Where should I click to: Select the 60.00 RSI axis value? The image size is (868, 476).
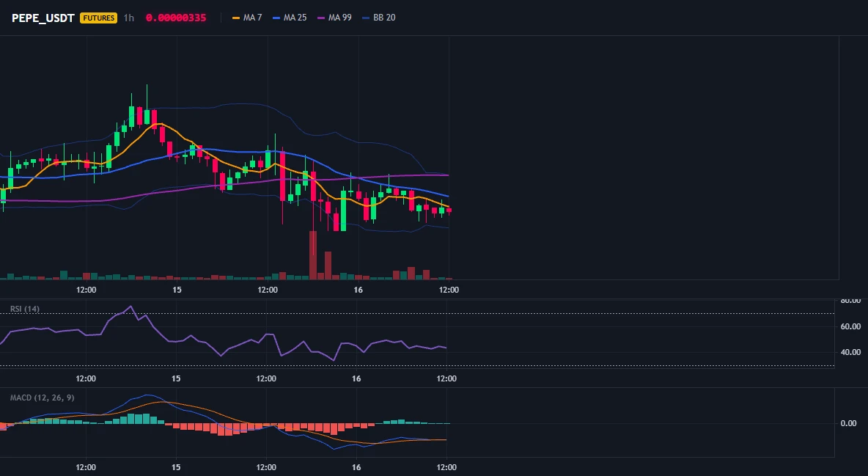pos(850,326)
